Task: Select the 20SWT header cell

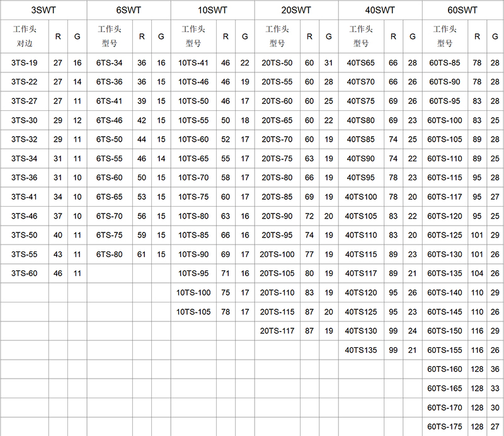Action: (x=296, y=10)
